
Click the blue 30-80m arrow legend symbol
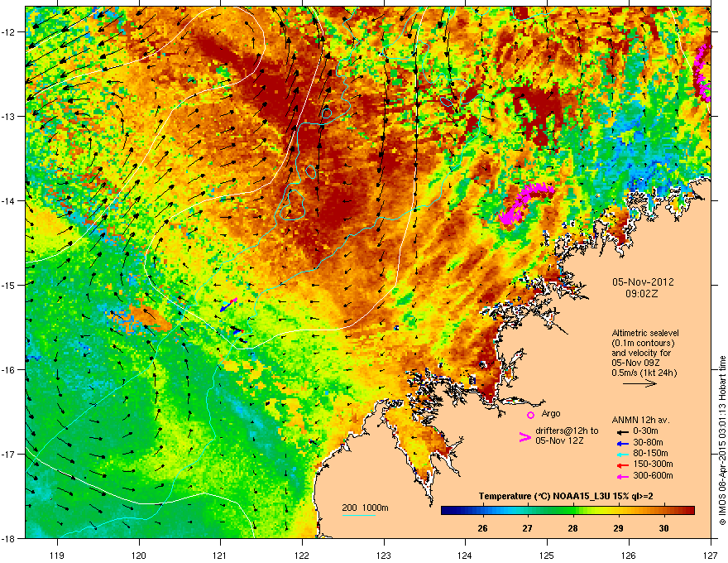point(622,443)
